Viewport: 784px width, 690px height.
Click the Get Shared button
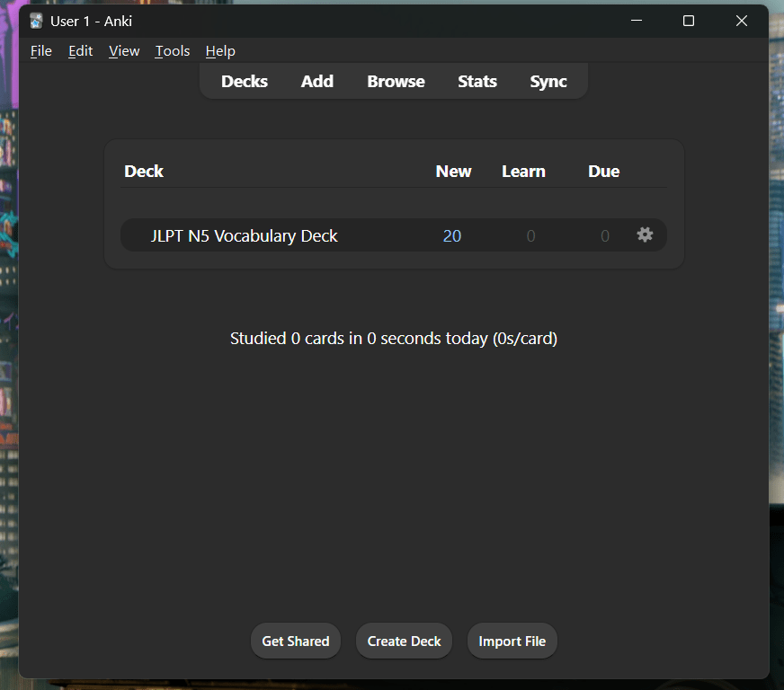coord(295,641)
